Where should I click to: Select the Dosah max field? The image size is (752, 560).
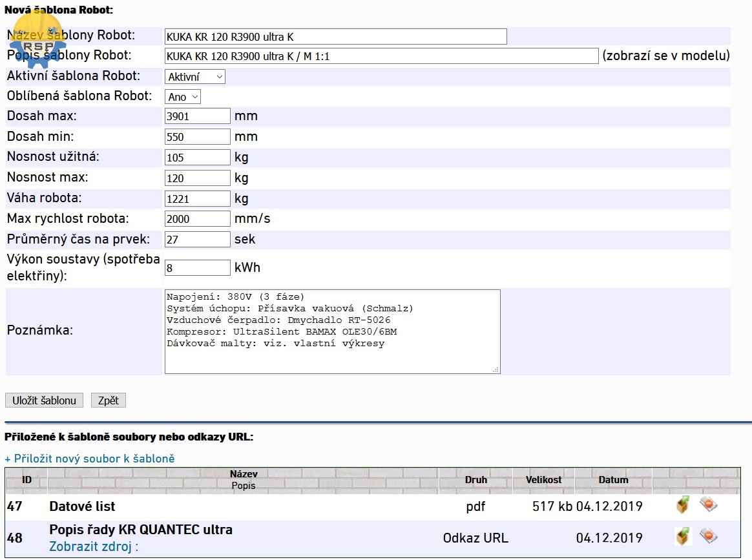197,116
